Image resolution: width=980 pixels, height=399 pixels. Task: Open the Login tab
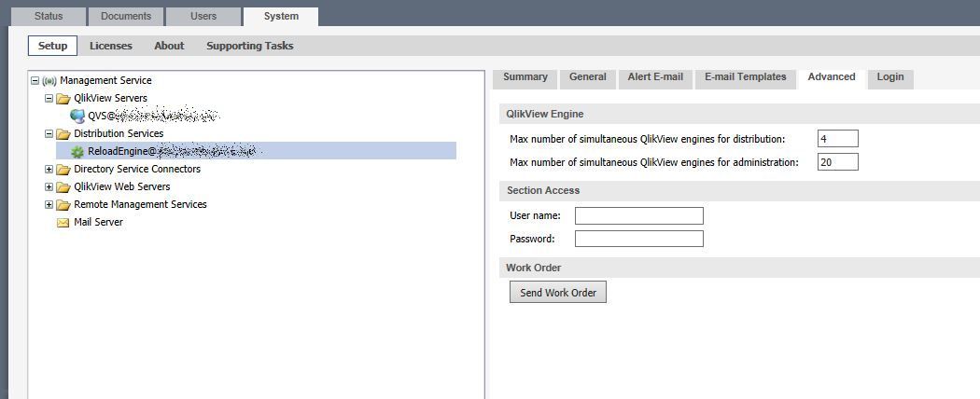point(890,77)
